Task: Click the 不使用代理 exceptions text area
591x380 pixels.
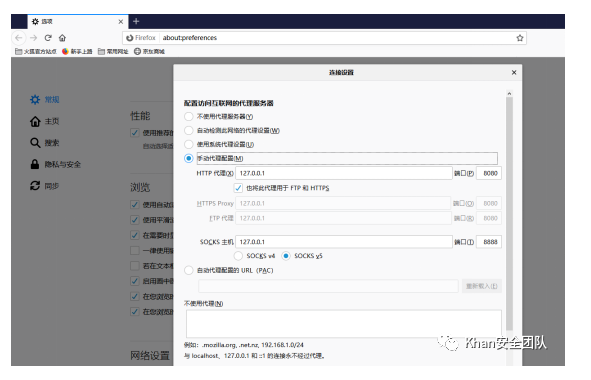Action: coord(344,323)
